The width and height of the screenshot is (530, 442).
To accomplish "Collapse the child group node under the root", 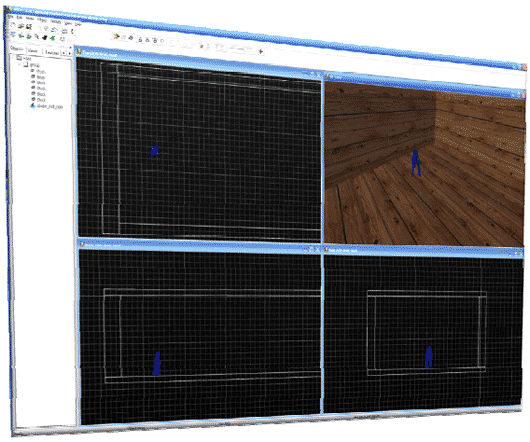I will pos(19,64).
